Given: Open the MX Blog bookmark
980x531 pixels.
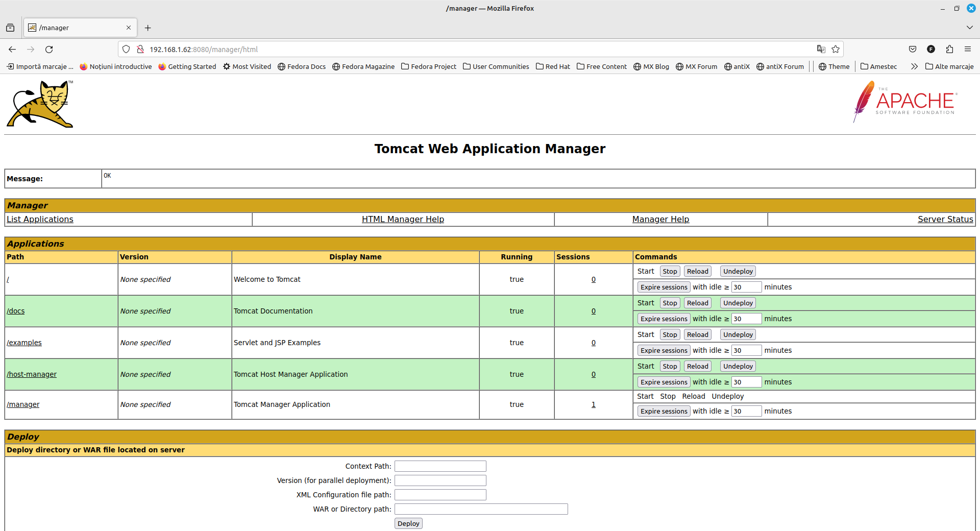Looking at the screenshot, I should pos(651,66).
